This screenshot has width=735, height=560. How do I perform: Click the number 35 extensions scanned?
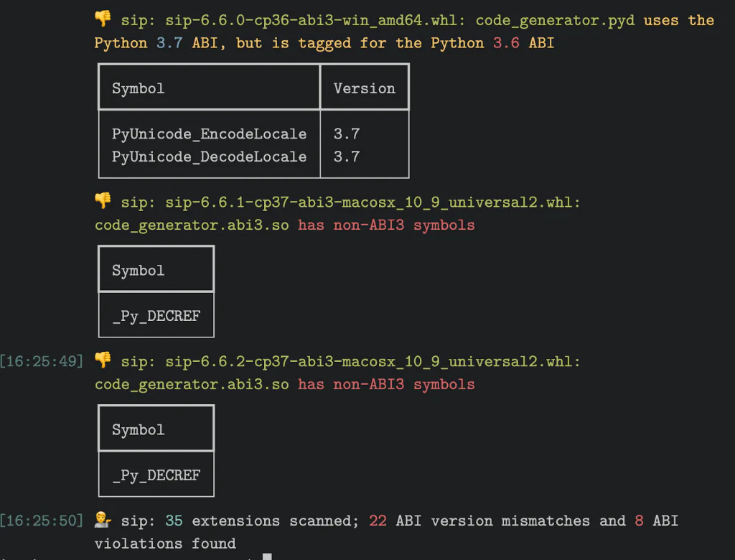coord(174,521)
